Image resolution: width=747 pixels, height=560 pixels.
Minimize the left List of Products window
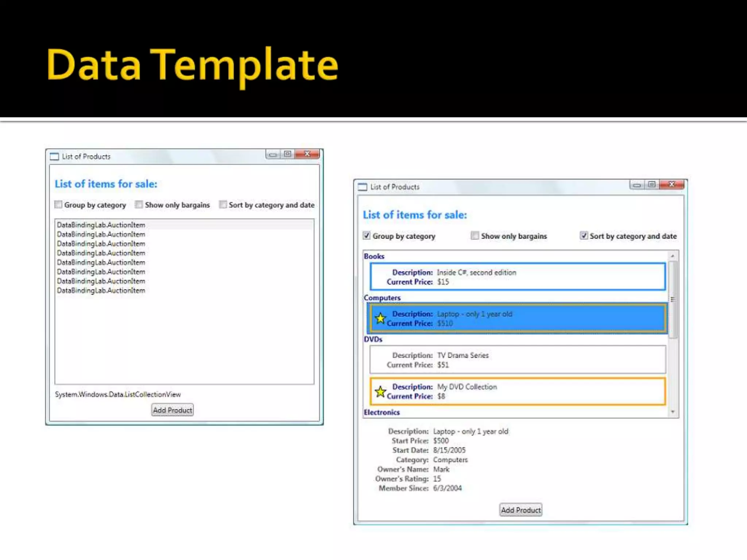click(272, 154)
